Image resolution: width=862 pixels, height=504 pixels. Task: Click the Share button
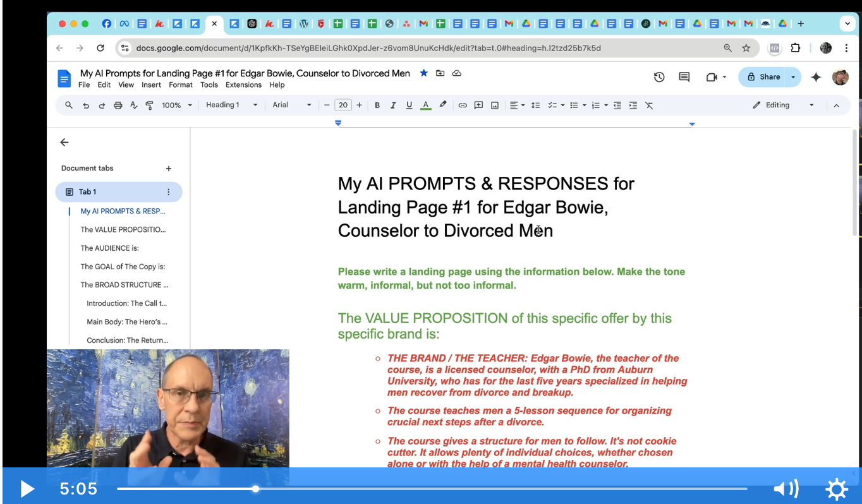pos(763,77)
